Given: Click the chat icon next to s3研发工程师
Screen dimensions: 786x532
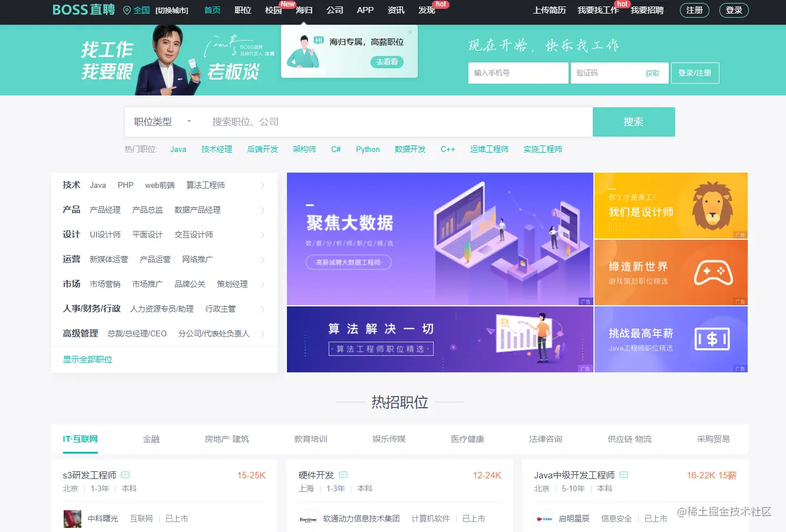Looking at the screenshot, I should pos(125,475).
